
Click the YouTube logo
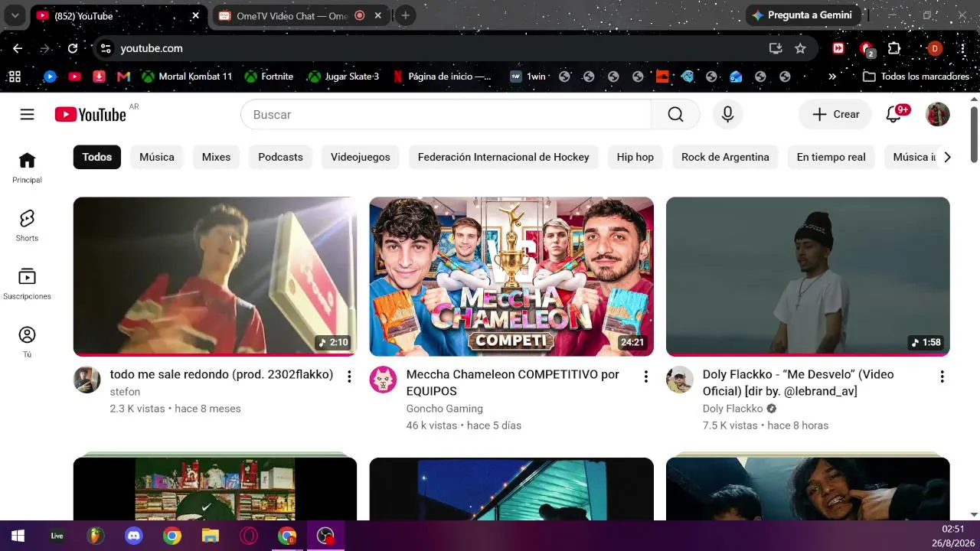(x=90, y=114)
